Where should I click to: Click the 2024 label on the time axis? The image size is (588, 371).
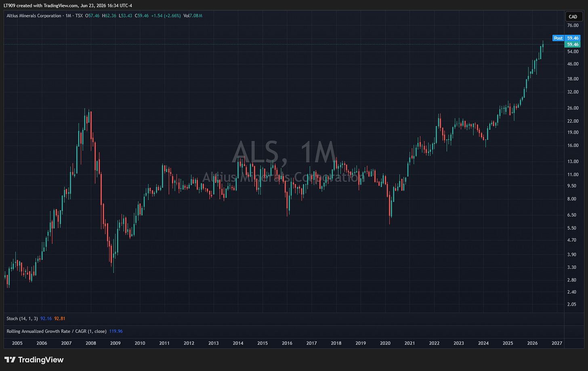(483, 343)
